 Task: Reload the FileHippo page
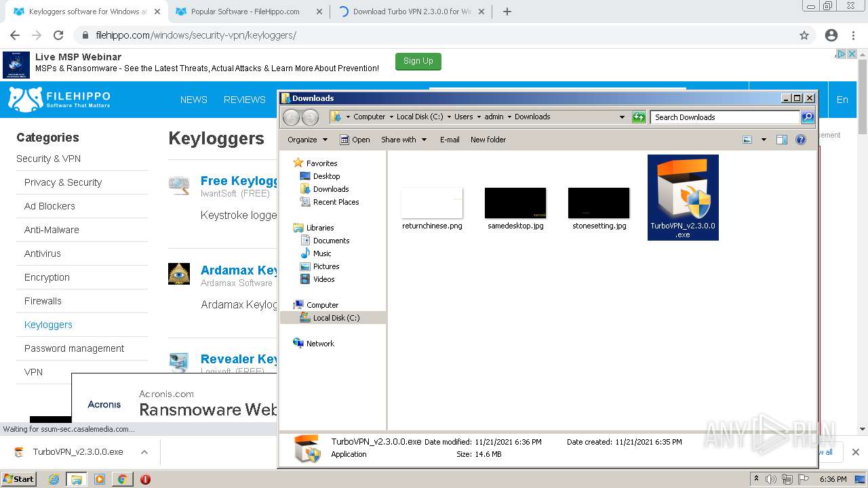[x=58, y=35]
